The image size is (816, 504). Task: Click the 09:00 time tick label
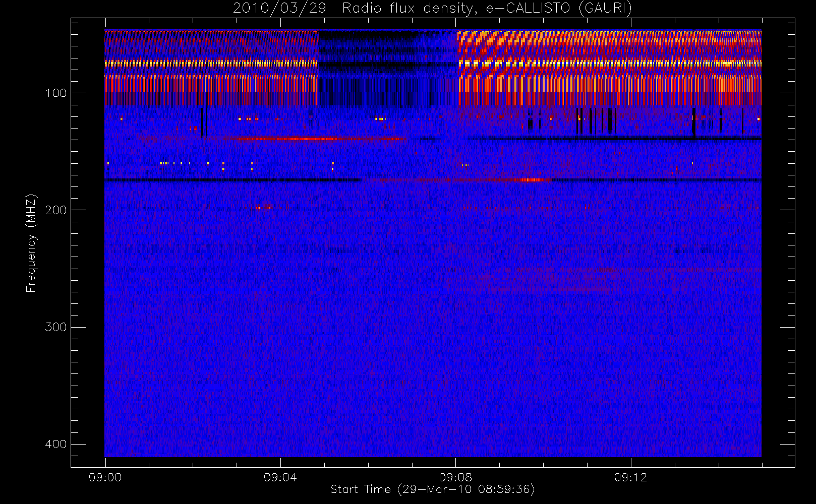pos(105,477)
